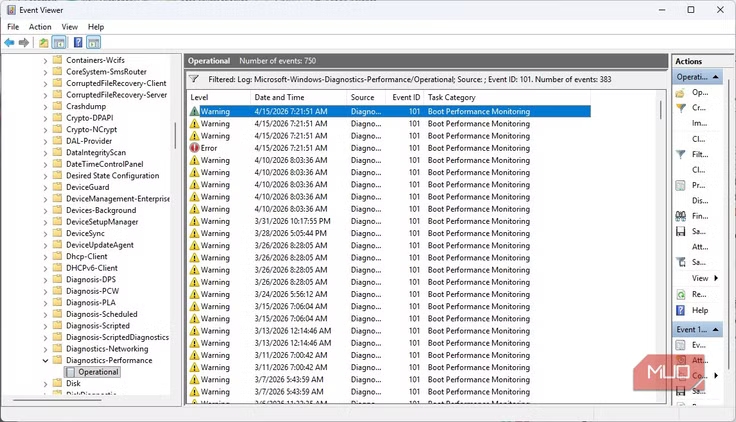
Task: Open the Action menu
Action: point(40,27)
